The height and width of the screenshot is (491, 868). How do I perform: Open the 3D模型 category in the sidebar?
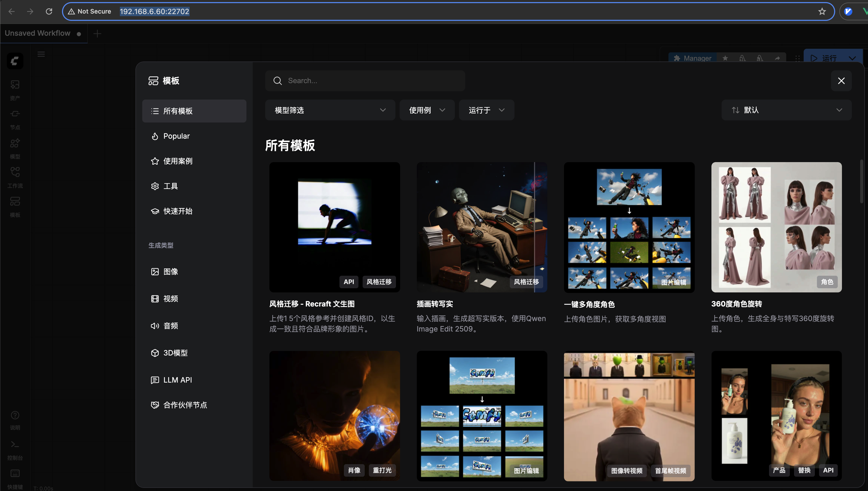(x=175, y=353)
